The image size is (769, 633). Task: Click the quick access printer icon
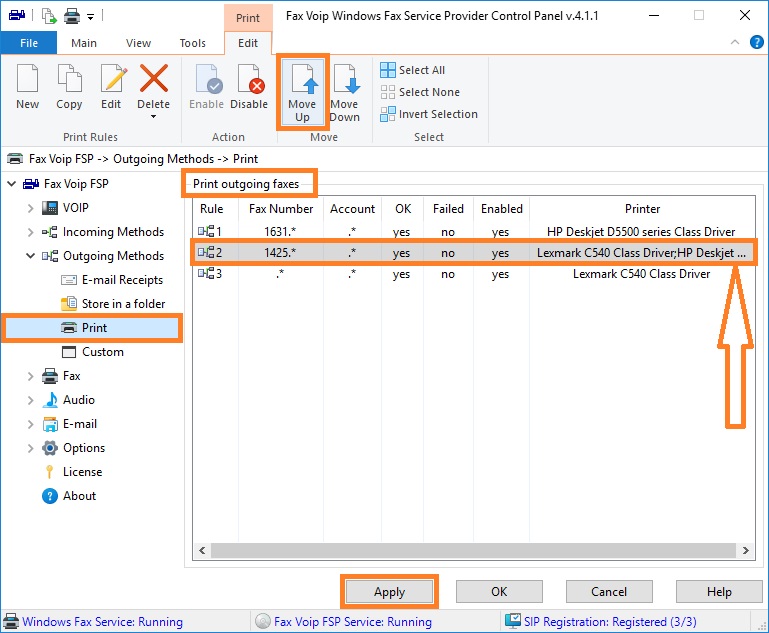coord(72,17)
